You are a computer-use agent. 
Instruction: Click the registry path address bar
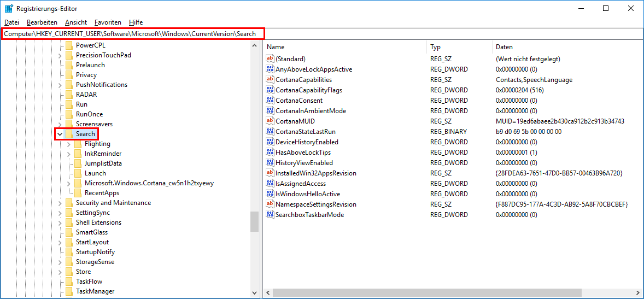point(322,34)
